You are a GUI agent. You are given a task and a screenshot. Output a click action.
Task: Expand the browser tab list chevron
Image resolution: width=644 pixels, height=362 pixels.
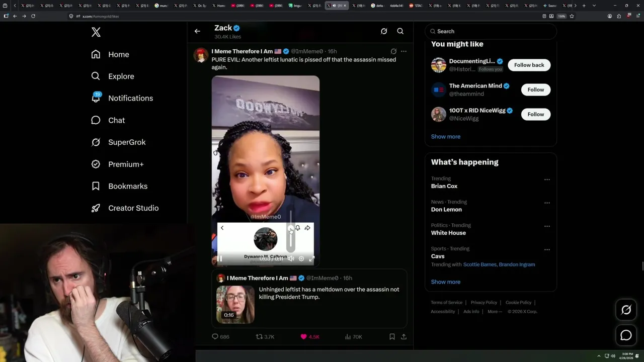coord(594,6)
